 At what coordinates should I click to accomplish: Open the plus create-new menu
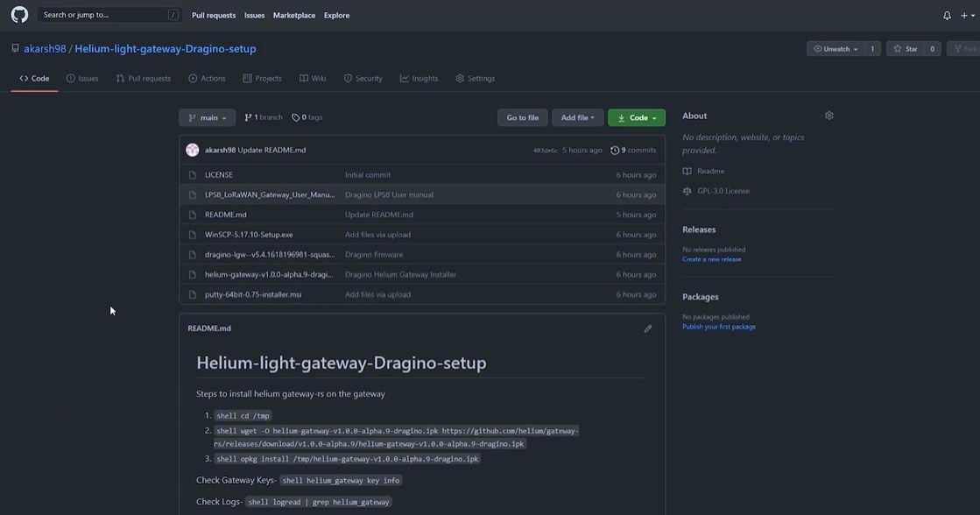968,16
